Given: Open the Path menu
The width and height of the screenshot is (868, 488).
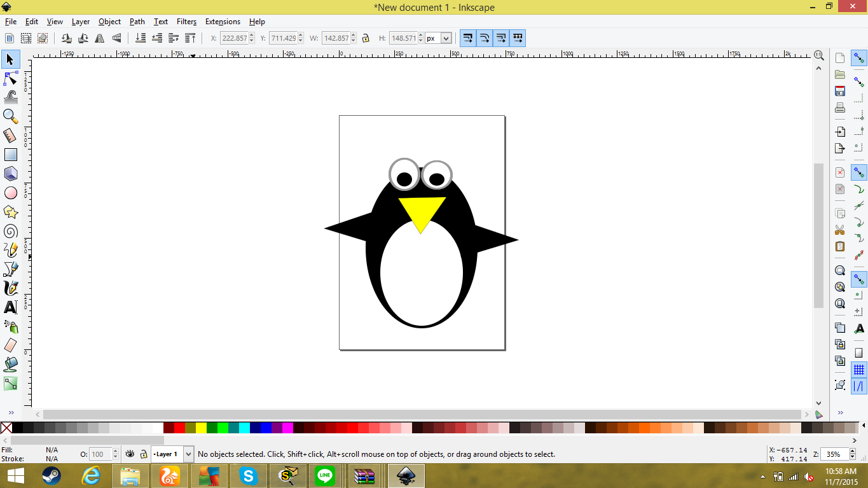Looking at the screenshot, I should (x=137, y=22).
